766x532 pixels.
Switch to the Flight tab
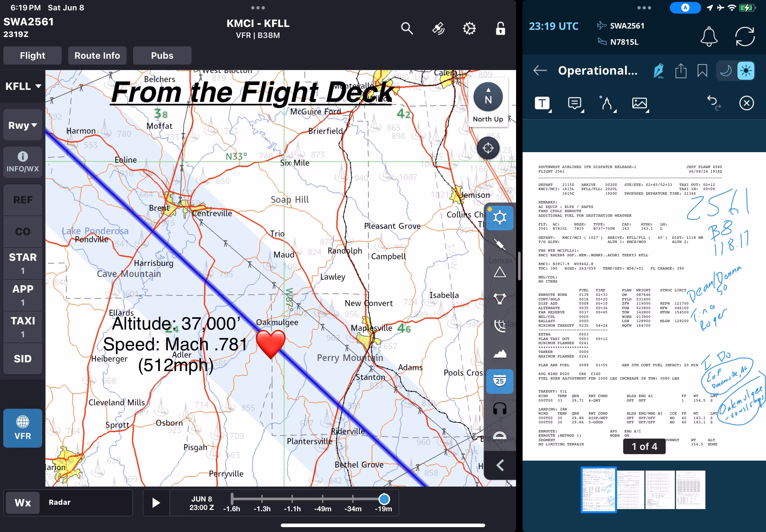click(32, 55)
